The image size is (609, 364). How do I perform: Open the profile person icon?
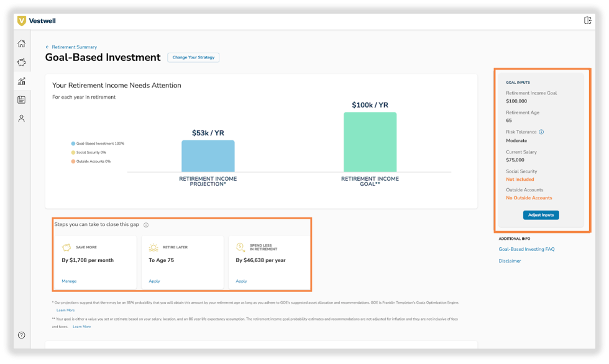coord(21,117)
